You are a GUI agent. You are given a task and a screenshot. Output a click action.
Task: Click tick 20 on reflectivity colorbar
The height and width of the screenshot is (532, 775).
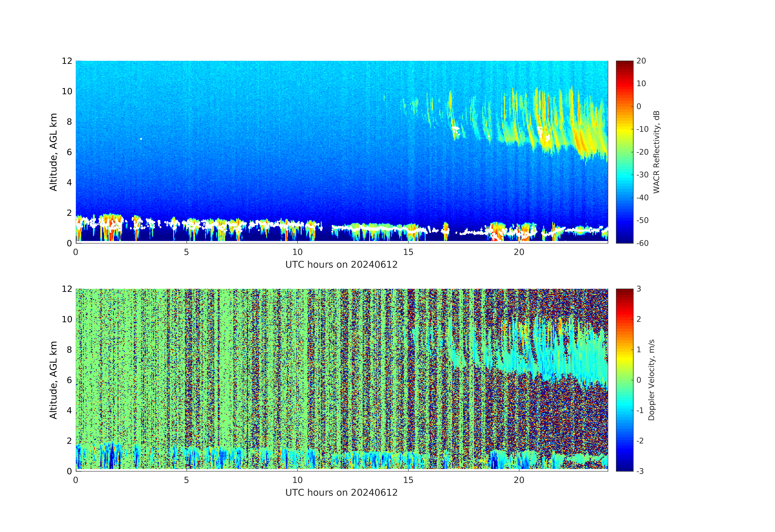click(641, 61)
